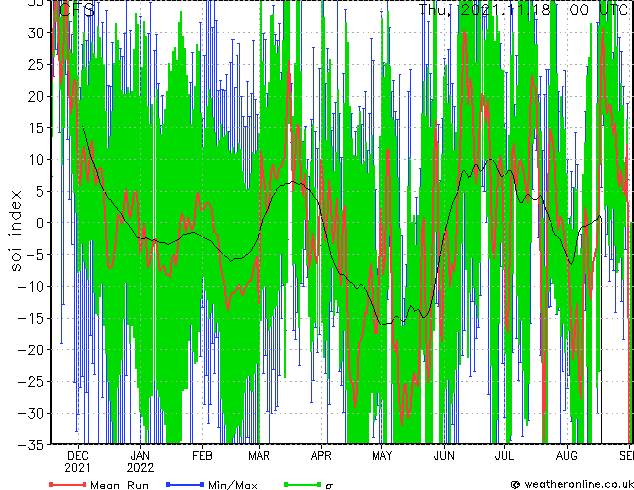Click the red Mean Run legend swatch
The height and width of the screenshot is (490, 634).
[x=67, y=484]
